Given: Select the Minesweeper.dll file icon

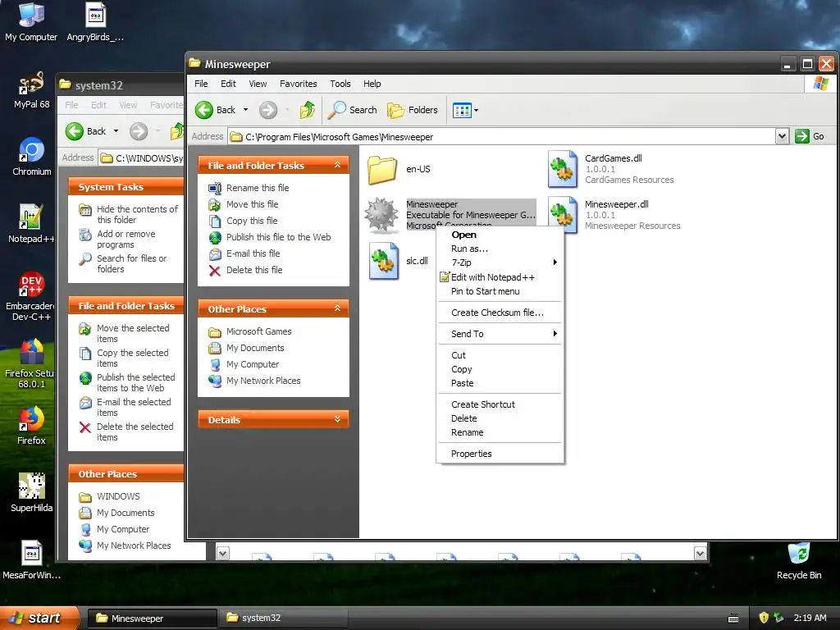Looking at the screenshot, I should coord(563,215).
